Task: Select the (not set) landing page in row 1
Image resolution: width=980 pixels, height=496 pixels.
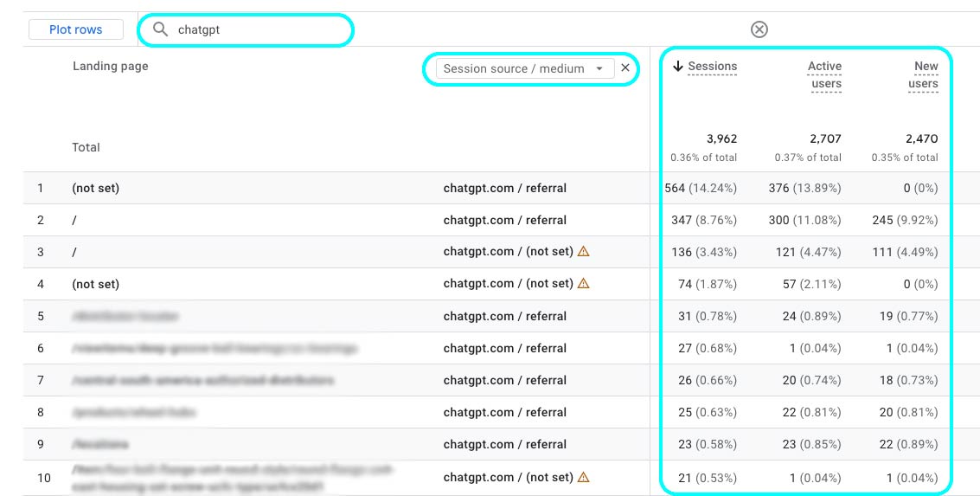Action: click(95, 188)
